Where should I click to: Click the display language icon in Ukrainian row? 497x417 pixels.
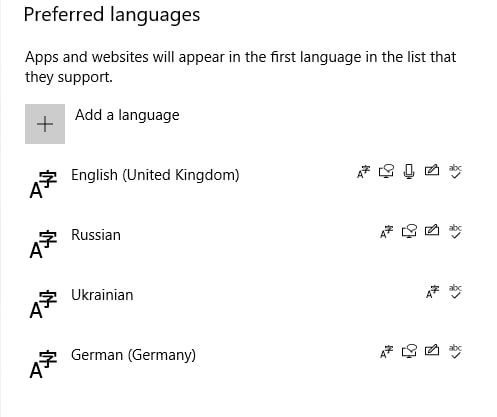[433, 292]
